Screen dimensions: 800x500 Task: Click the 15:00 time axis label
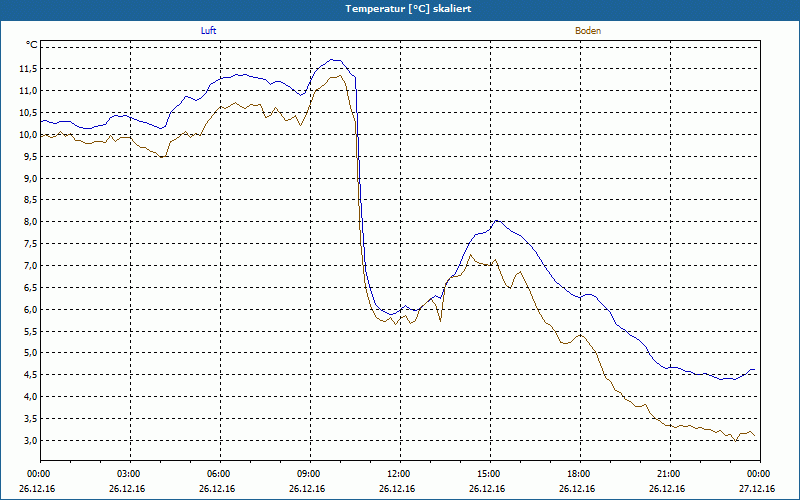tap(490, 474)
